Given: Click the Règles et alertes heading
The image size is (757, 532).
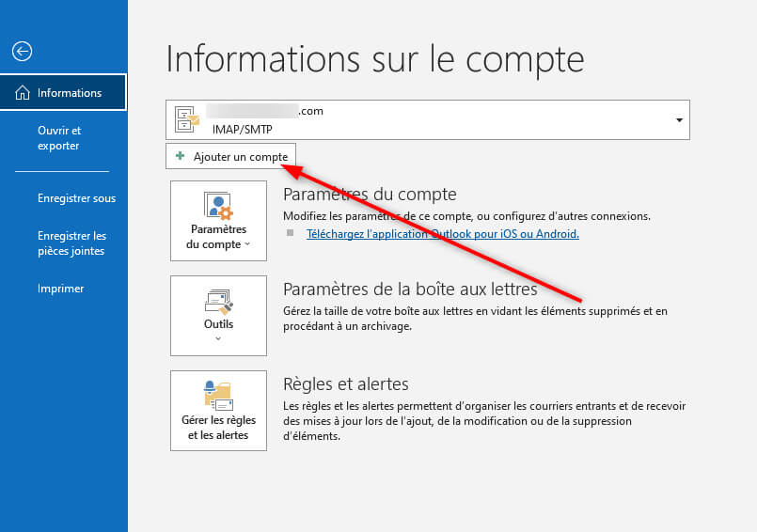Looking at the screenshot, I should [x=346, y=384].
